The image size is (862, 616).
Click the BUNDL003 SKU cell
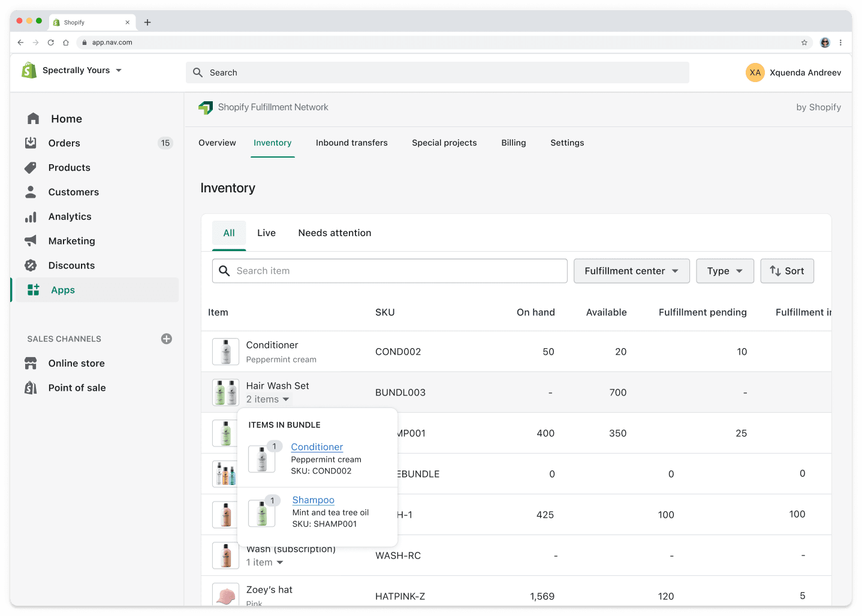400,392
